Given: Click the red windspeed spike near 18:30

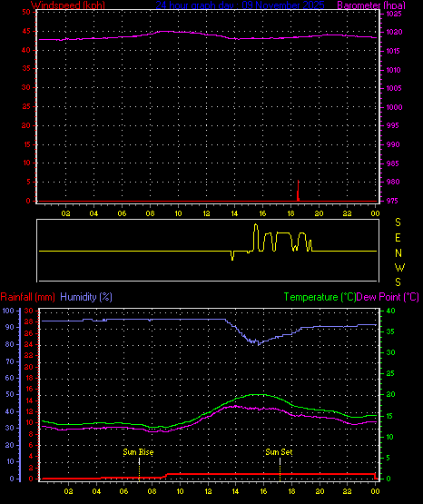Looking at the screenshot, I should (298, 191).
